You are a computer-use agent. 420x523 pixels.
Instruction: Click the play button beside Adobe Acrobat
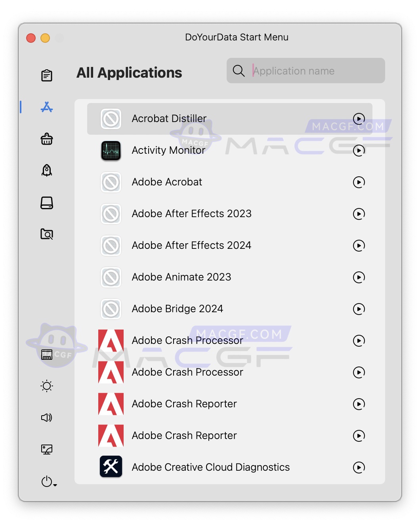pyautogui.click(x=359, y=182)
